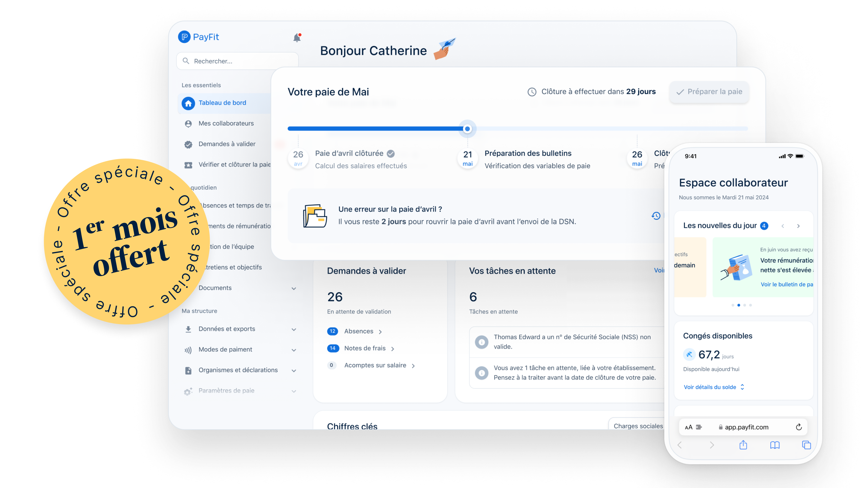
Task: Click info icon beside établissement pending task
Action: click(481, 373)
